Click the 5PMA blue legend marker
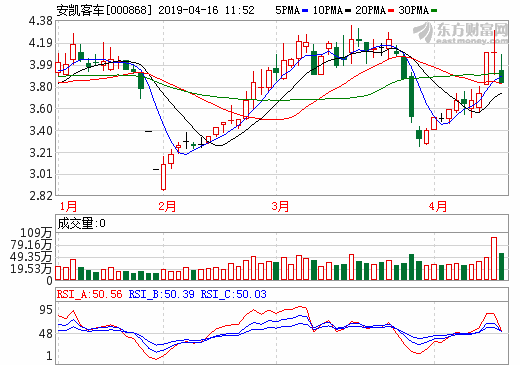The width and height of the screenshot is (520, 365). (x=305, y=11)
